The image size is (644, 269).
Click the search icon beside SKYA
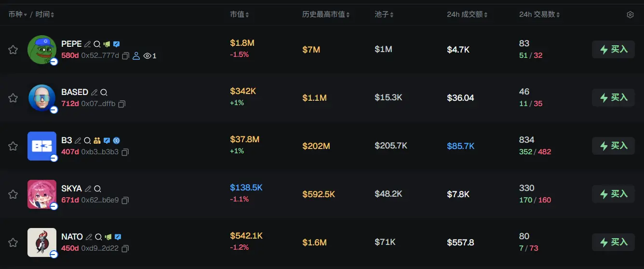(97, 189)
